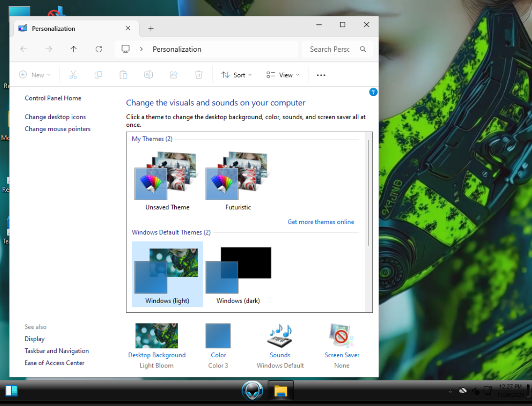Image resolution: width=532 pixels, height=406 pixels.
Task: Open the Sort dropdown
Action: pos(237,75)
